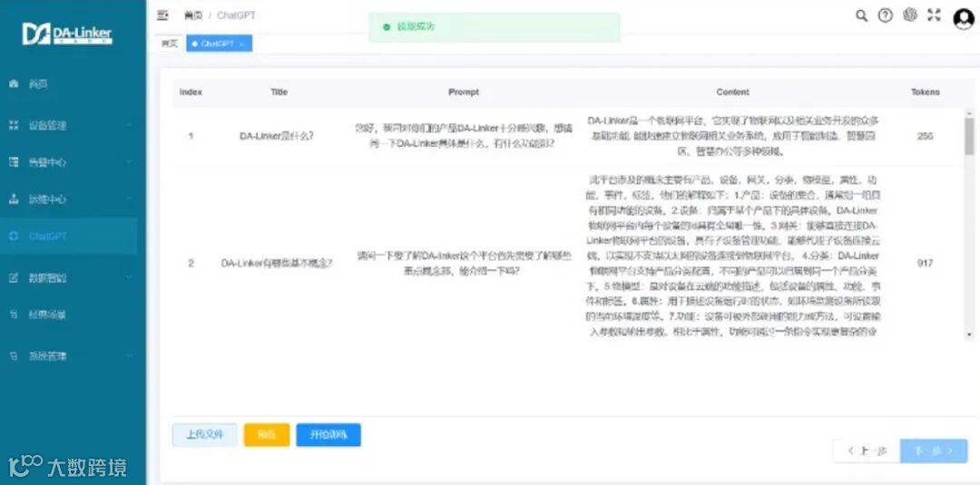Expand the 数据智能 submenu arrow
Image resolution: width=980 pixels, height=485 pixels.
[x=129, y=277]
